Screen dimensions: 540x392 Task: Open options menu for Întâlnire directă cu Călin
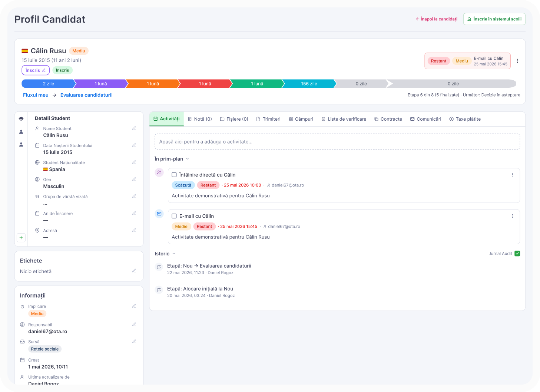click(x=513, y=175)
